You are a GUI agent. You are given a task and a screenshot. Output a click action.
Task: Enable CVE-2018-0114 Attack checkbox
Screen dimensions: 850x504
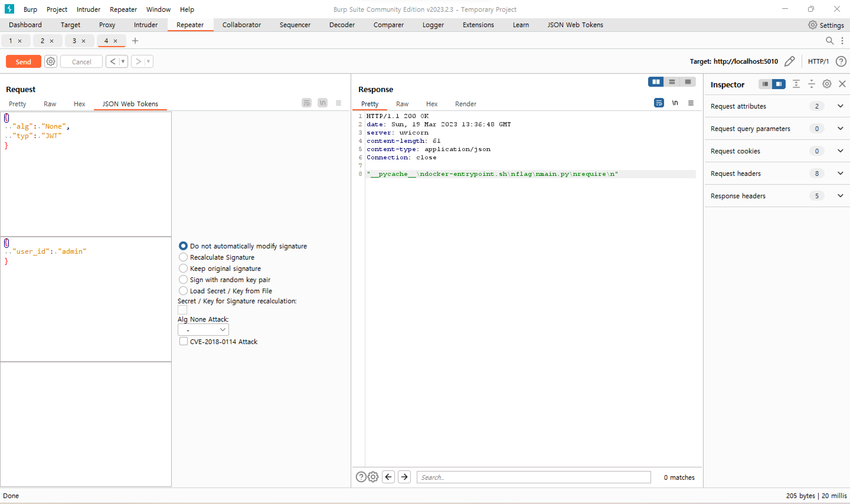pos(183,341)
